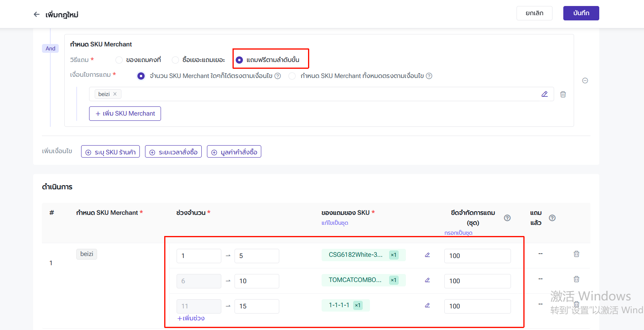644x330 pixels.
Task: Click the ยกเลิก cancel button
Action: point(534,13)
